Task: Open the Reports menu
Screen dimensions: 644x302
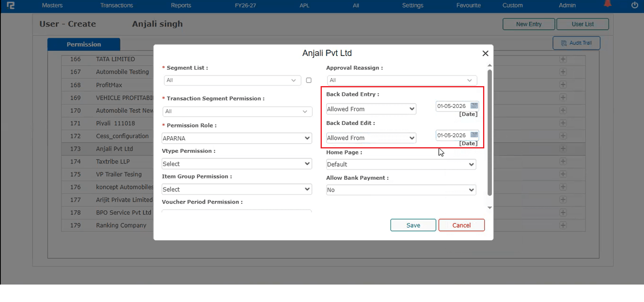Action: click(181, 5)
